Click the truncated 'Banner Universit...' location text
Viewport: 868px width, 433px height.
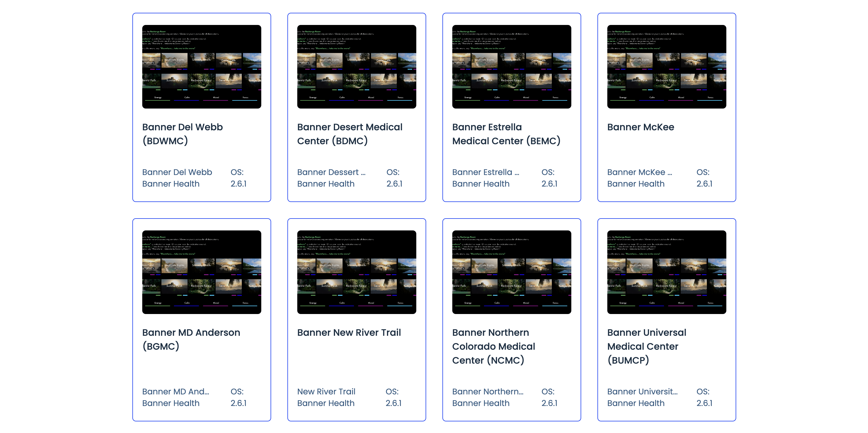[x=642, y=391]
